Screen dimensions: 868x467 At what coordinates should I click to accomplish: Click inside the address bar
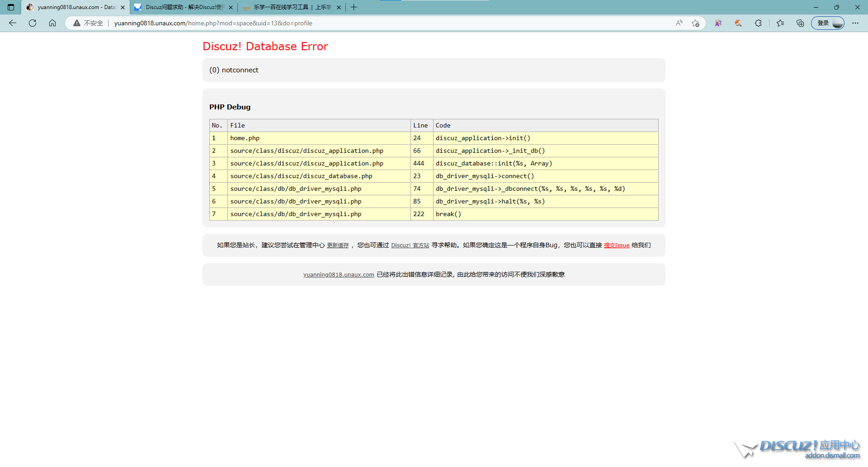[x=316, y=23]
